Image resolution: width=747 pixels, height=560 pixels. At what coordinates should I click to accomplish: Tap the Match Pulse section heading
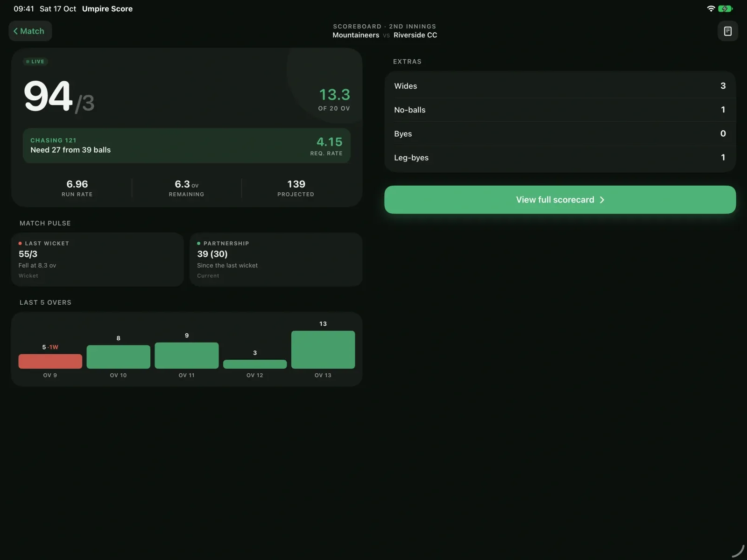point(45,224)
